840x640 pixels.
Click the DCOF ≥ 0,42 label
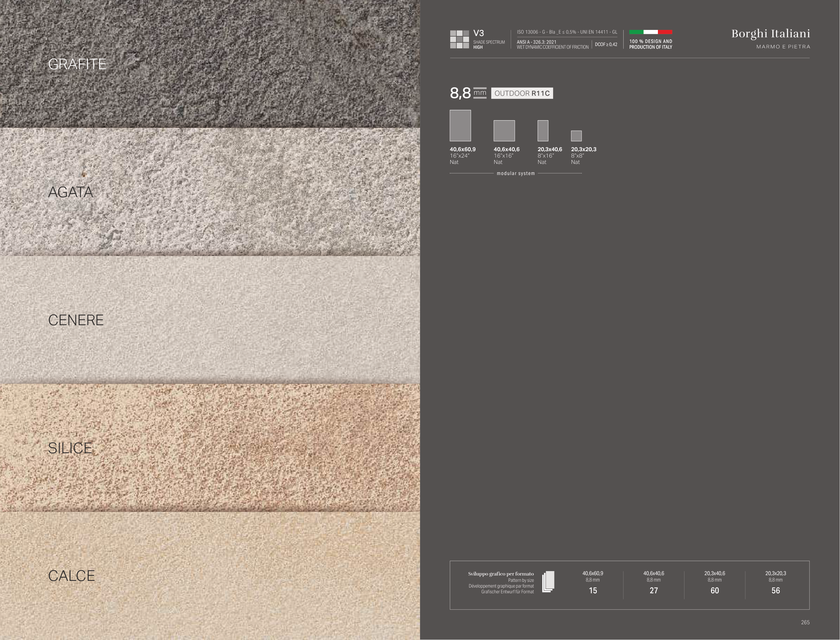click(x=606, y=45)
